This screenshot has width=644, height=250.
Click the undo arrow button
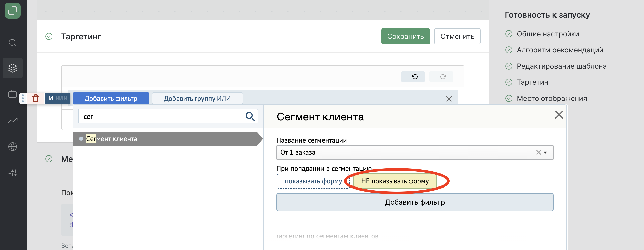tap(413, 76)
